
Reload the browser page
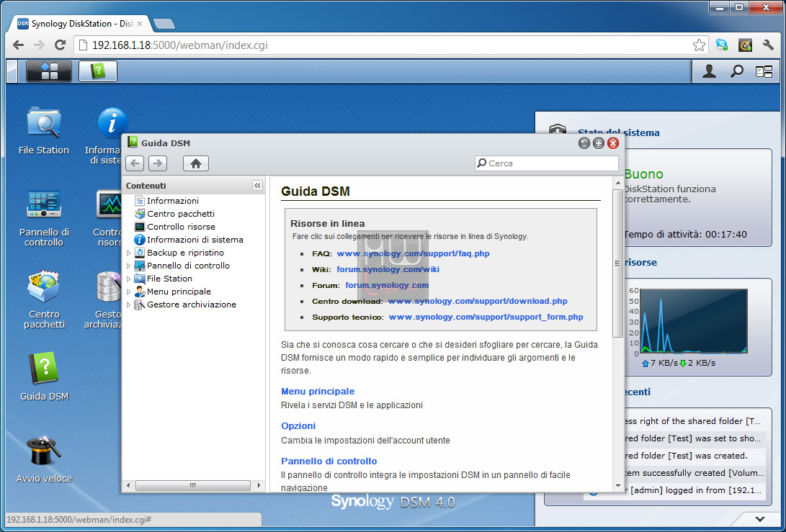click(60, 45)
